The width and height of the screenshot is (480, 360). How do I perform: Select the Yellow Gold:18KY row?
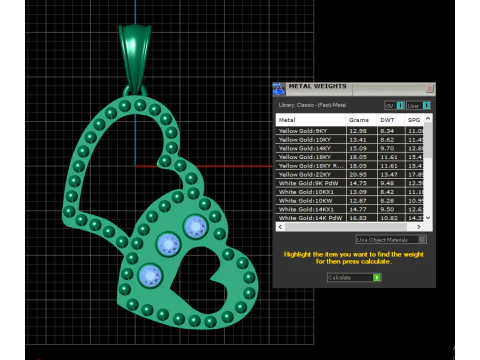[x=350, y=157]
